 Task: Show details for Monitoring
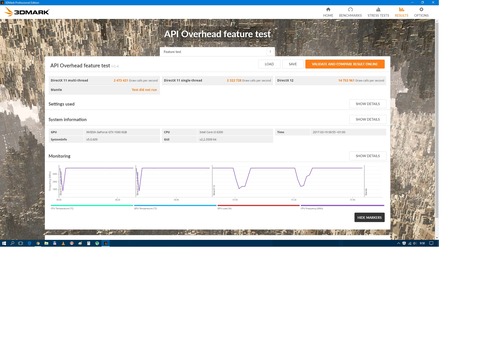click(x=368, y=156)
